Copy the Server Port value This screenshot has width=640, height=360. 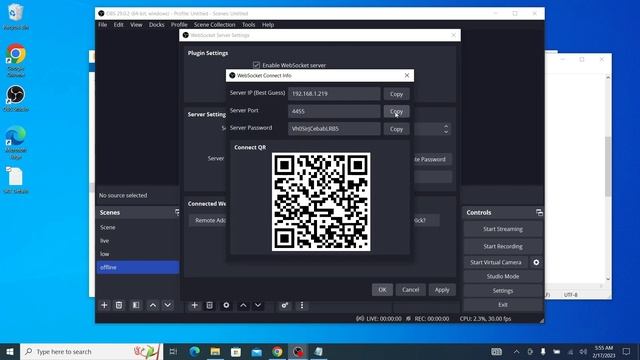click(x=396, y=111)
